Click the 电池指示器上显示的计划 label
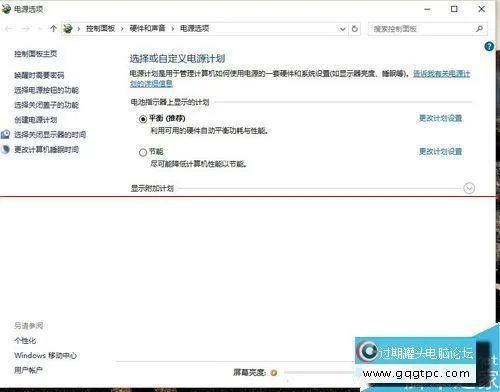 pos(170,102)
